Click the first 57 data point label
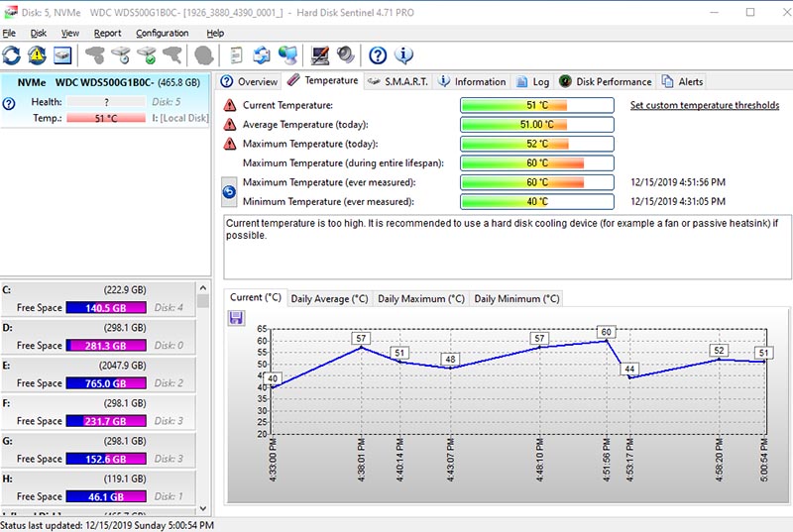The width and height of the screenshot is (793, 532). click(361, 338)
